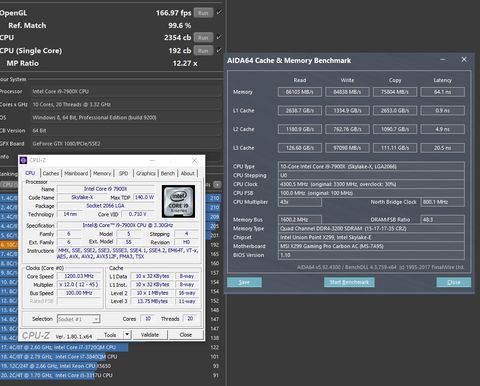This screenshot has width=480, height=386.
Task: Click the Intel Core i9 logo badge
Action: click(x=178, y=201)
